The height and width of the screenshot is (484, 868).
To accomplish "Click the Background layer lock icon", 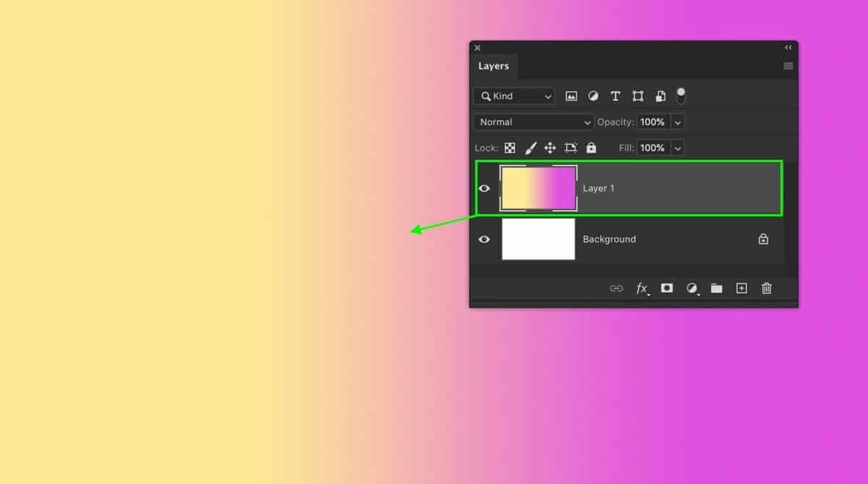I will pyautogui.click(x=763, y=239).
